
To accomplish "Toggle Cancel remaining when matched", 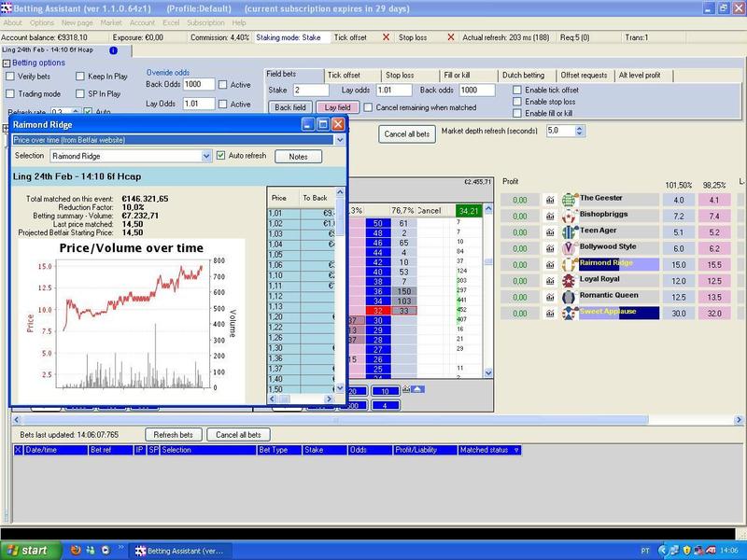I will (x=368, y=107).
